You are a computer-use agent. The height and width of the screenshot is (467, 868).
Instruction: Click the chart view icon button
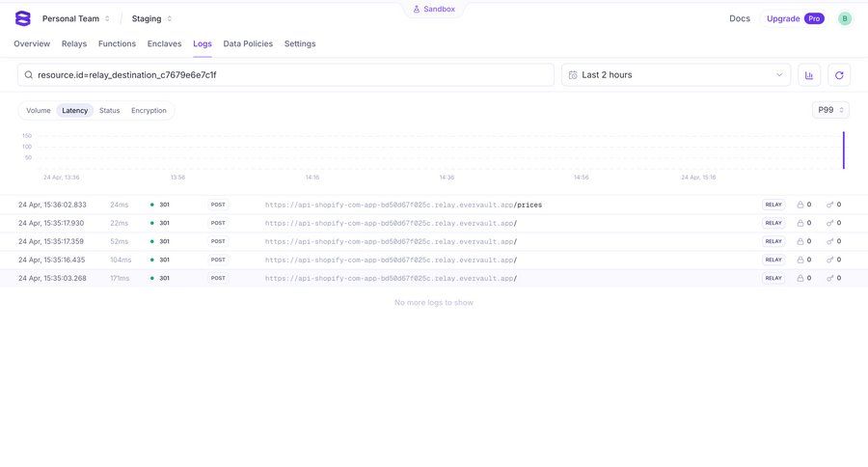pyautogui.click(x=808, y=75)
